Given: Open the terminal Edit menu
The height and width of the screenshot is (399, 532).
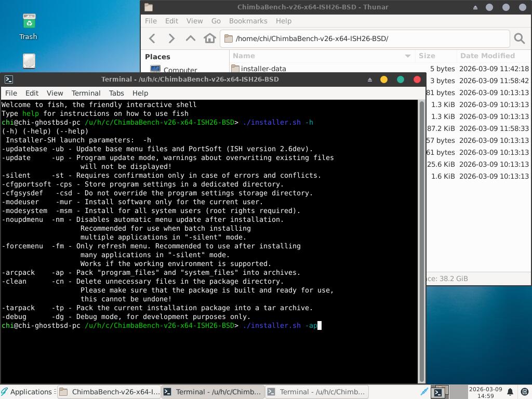Looking at the screenshot, I should point(32,93).
